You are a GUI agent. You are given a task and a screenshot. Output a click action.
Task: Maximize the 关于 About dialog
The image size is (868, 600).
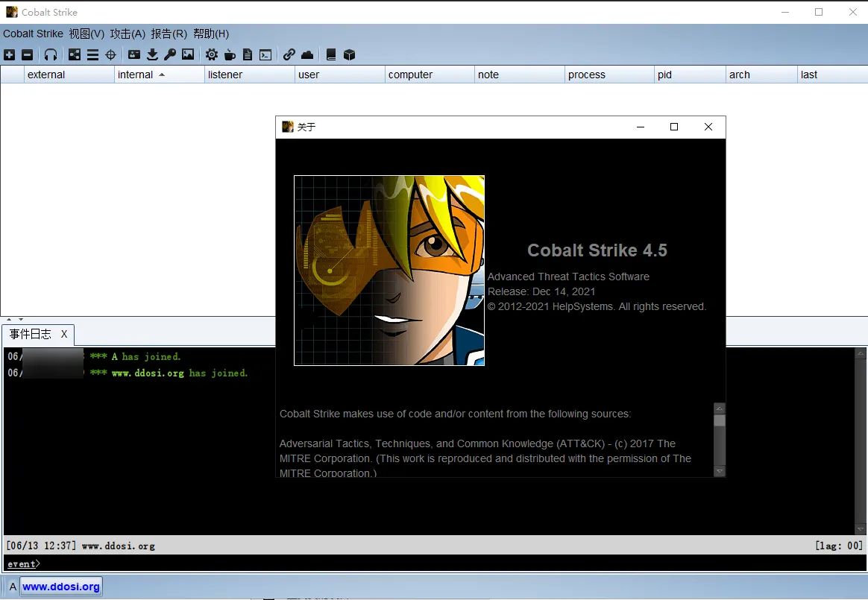(673, 127)
